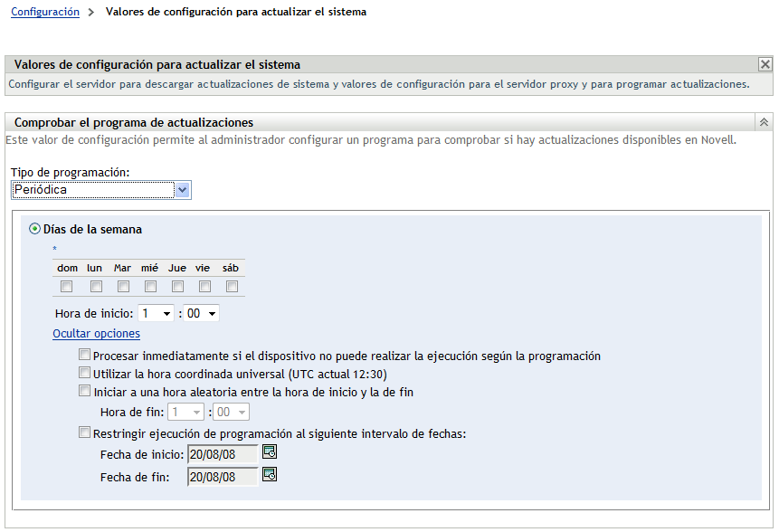The height and width of the screenshot is (532, 779).
Task: Select Días de la semana radio button
Action: 34,229
